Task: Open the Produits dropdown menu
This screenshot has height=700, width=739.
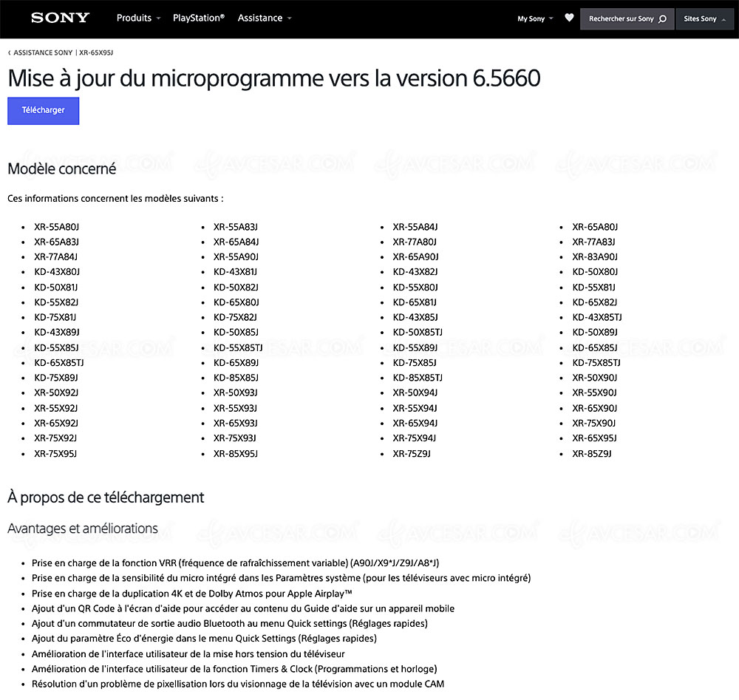Action: (138, 18)
